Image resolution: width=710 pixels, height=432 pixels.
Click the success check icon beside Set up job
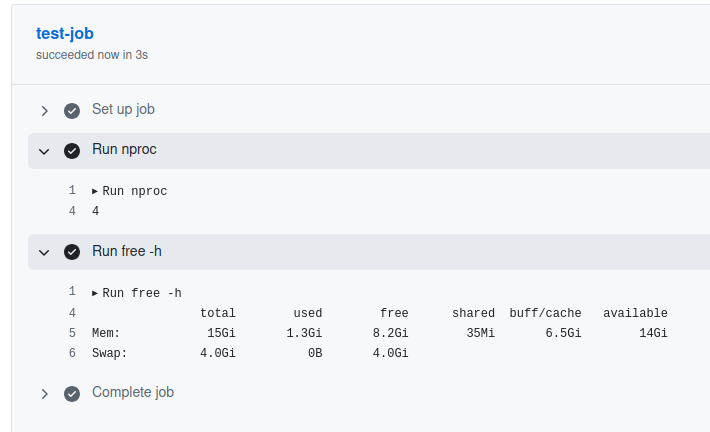pyautogui.click(x=72, y=110)
